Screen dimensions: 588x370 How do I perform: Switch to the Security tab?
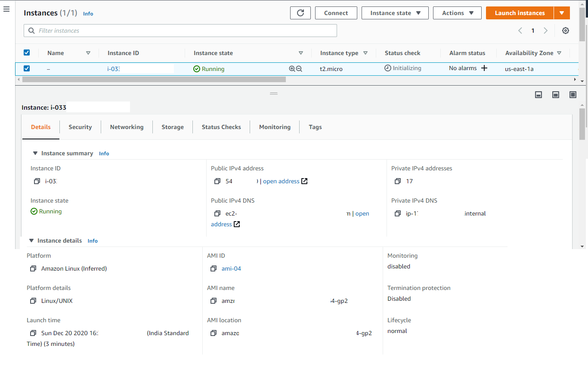click(80, 127)
